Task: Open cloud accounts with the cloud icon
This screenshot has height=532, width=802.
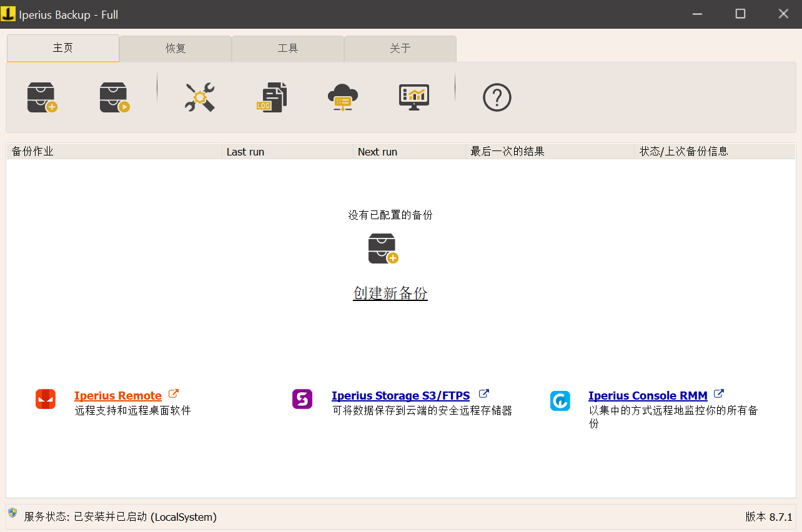Action: (x=343, y=97)
